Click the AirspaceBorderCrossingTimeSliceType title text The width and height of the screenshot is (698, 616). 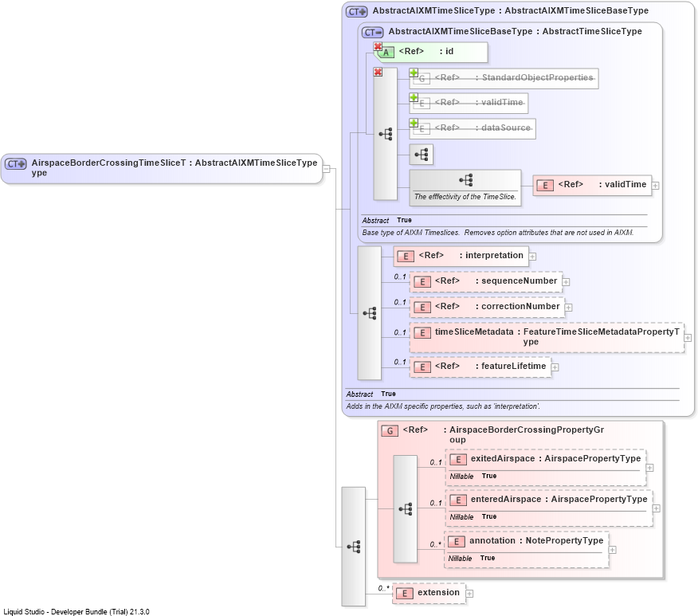click(x=174, y=167)
